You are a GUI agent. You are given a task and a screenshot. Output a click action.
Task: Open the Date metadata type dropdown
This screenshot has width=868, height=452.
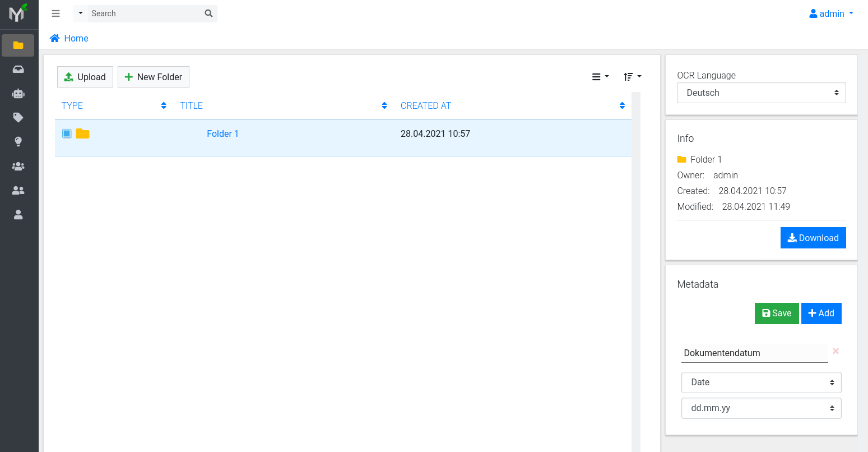pyautogui.click(x=762, y=382)
